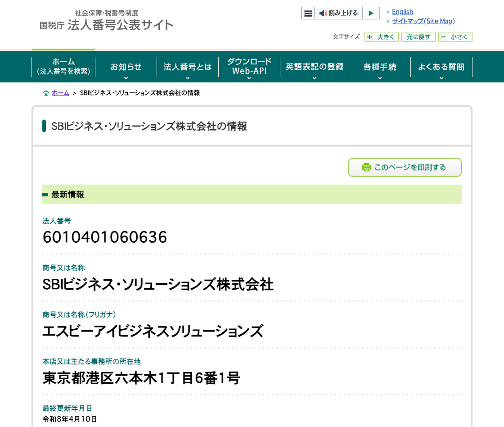Image resolution: width=504 pixels, height=427 pixels.
Task: Open the サイトマップ (Site Map) link
Action: pyautogui.click(x=423, y=21)
